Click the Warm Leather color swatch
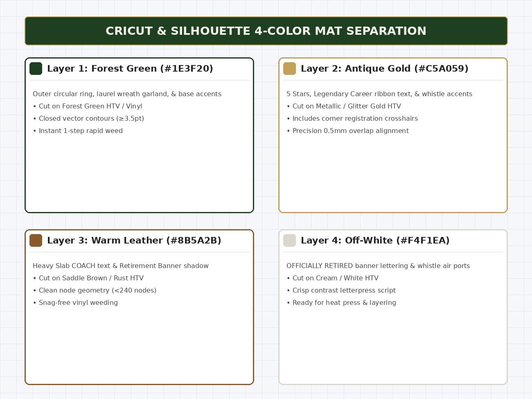The height and width of the screenshot is (399, 532). [36, 240]
